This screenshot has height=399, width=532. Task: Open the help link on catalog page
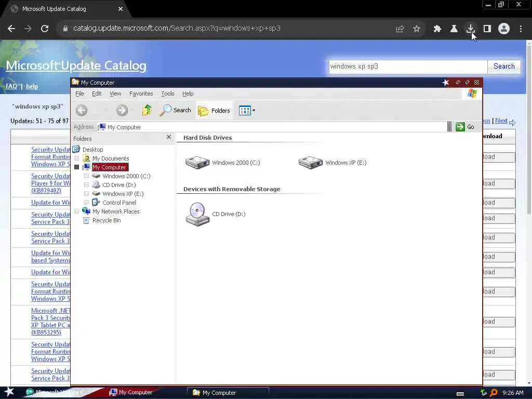point(32,86)
